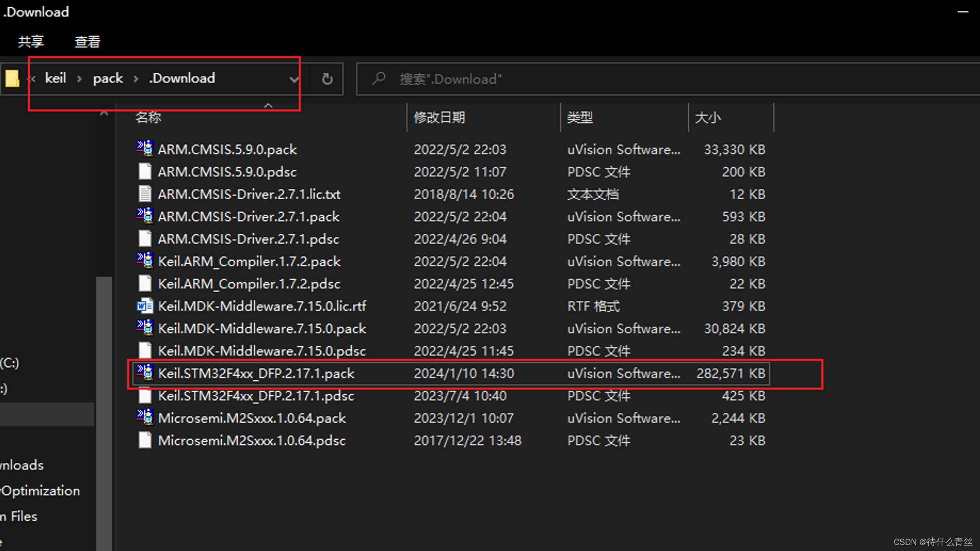Click the Microsemi.M2Sxxx.1.0.64.pdsc file icon

coord(145,440)
